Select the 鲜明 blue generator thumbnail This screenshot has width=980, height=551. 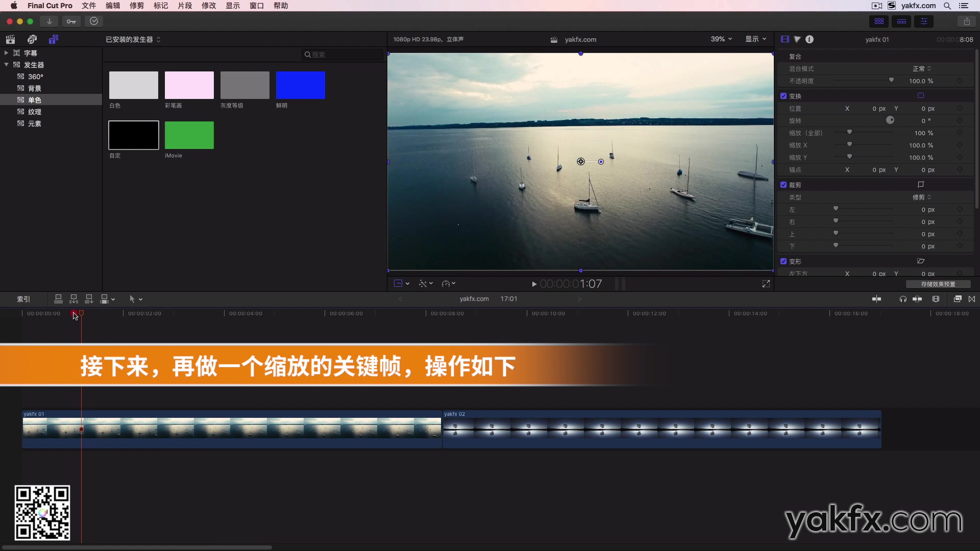[x=300, y=85]
